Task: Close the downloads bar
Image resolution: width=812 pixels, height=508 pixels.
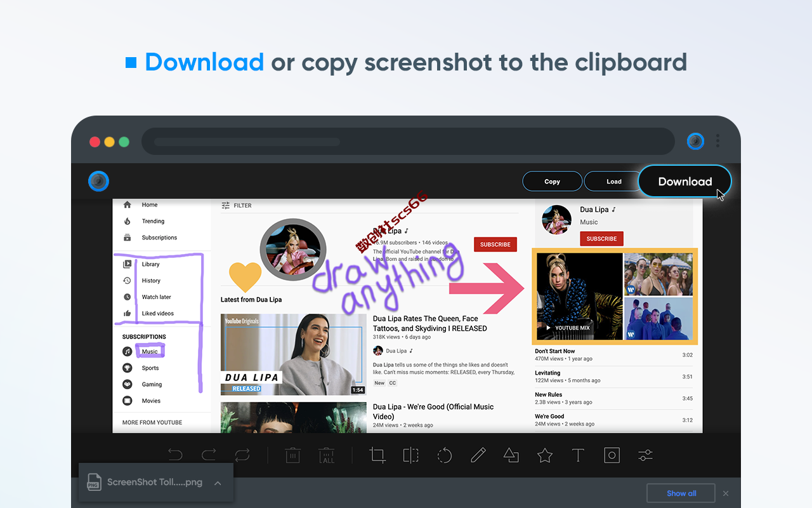Action: pos(726,493)
